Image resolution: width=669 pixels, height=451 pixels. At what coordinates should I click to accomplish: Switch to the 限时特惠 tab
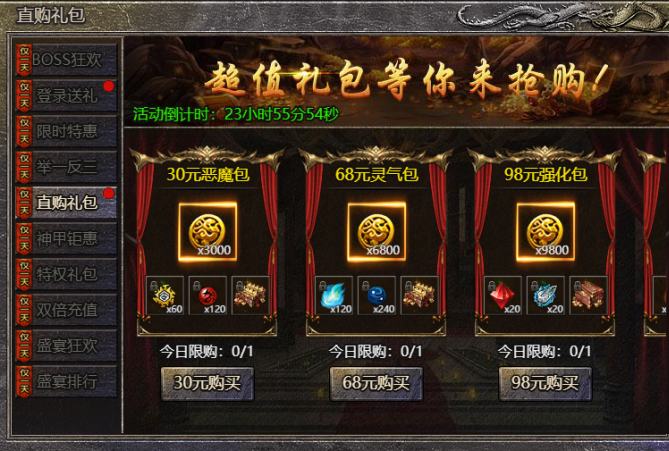pos(66,131)
